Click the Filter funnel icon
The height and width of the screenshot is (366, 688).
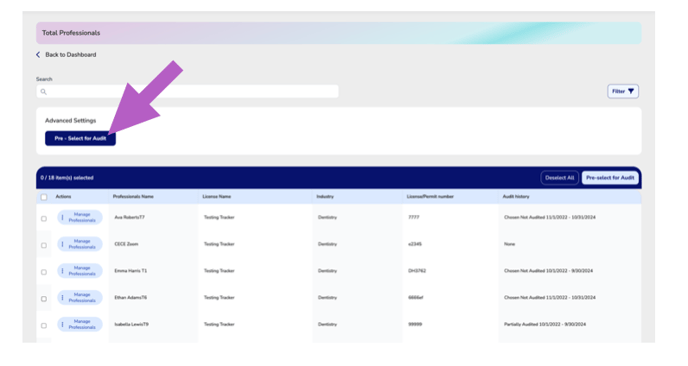point(631,91)
